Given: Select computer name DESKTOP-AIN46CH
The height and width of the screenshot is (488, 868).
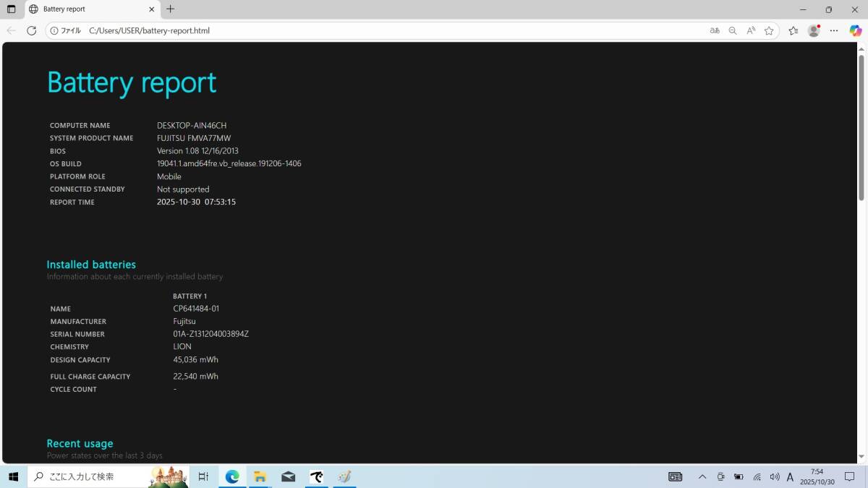Looking at the screenshot, I should coord(192,126).
